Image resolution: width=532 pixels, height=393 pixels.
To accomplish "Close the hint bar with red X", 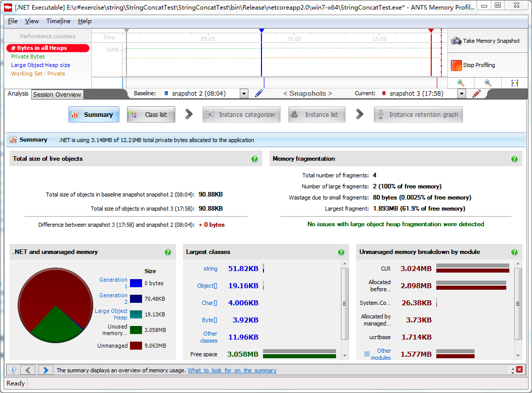I will 519,370.
